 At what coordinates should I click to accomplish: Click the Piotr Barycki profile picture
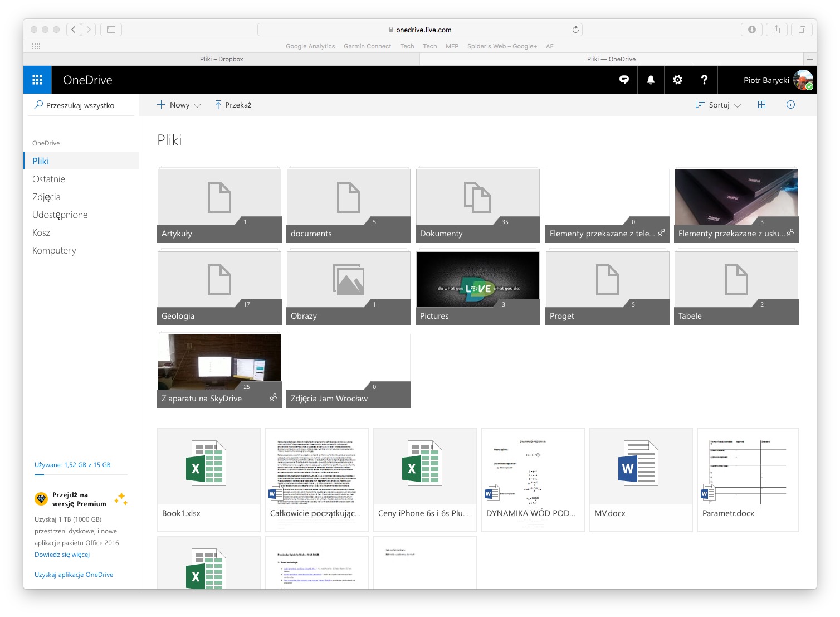[x=803, y=80]
